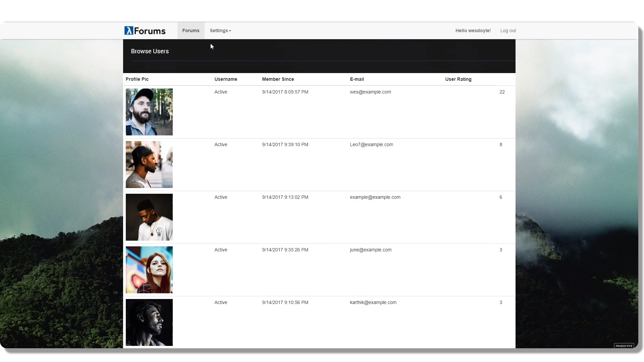Open profile picture for wes@example.com
644x362 pixels.
coord(149,112)
